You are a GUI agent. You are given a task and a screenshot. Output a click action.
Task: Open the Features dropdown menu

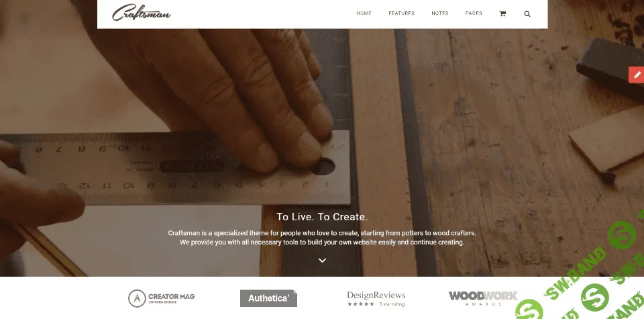pyautogui.click(x=401, y=13)
